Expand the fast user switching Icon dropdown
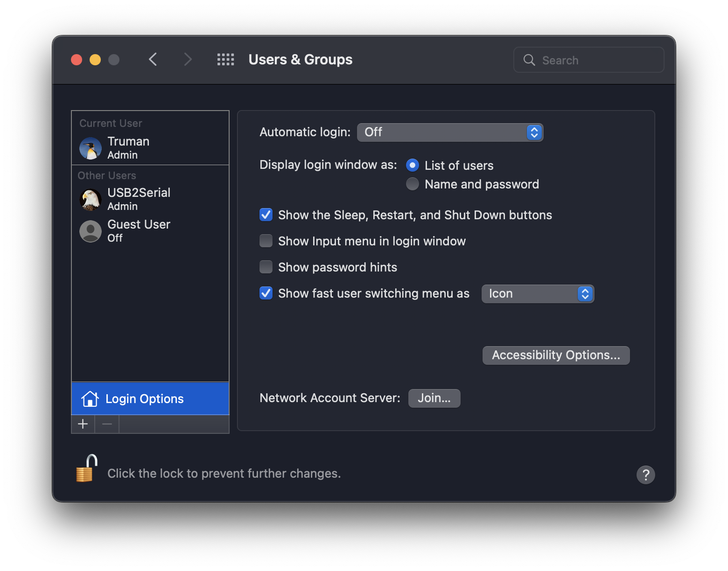The height and width of the screenshot is (571, 728). tap(538, 294)
